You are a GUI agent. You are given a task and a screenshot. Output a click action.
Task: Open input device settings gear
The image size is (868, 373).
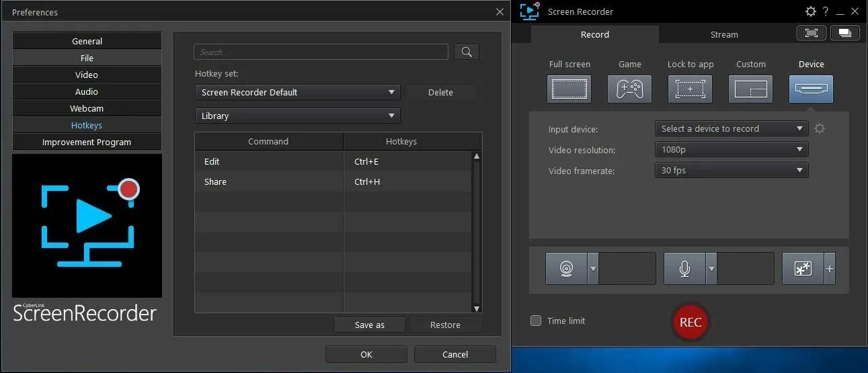tap(820, 128)
